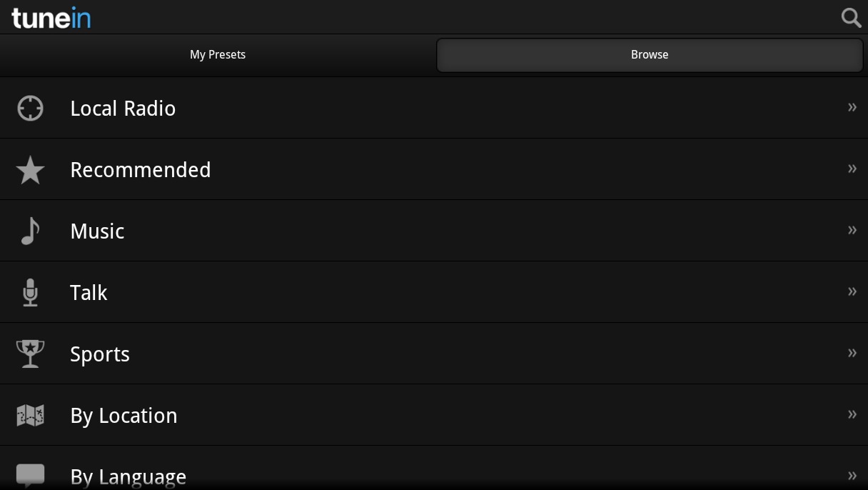868x490 pixels.
Task: Tap the Local Radio crosshair icon
Action: pyautogui.click(x=30, y=109)
